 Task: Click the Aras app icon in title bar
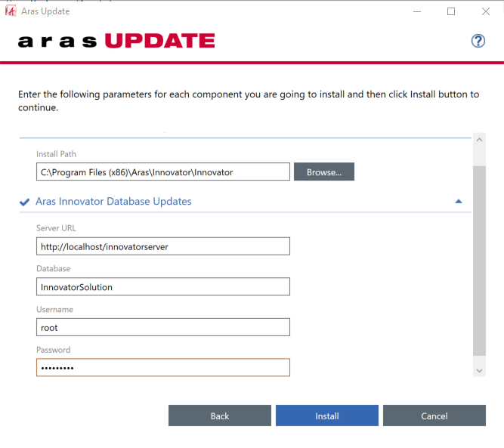[x=11, y=11]
